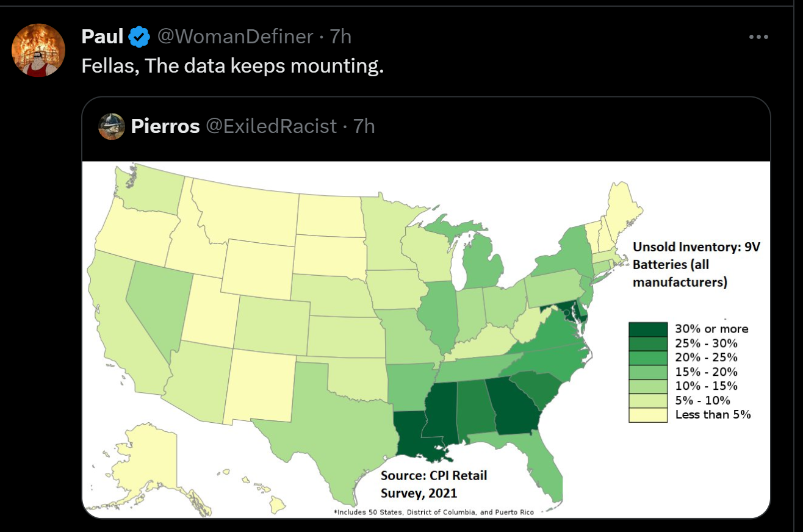
Task: Click the "10% - 15%" legend swatch
Action: click(x=649, y=386)
